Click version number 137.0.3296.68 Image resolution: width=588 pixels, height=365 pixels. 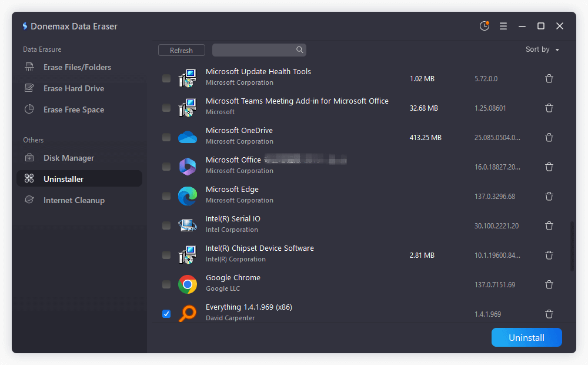click(495, 197)
